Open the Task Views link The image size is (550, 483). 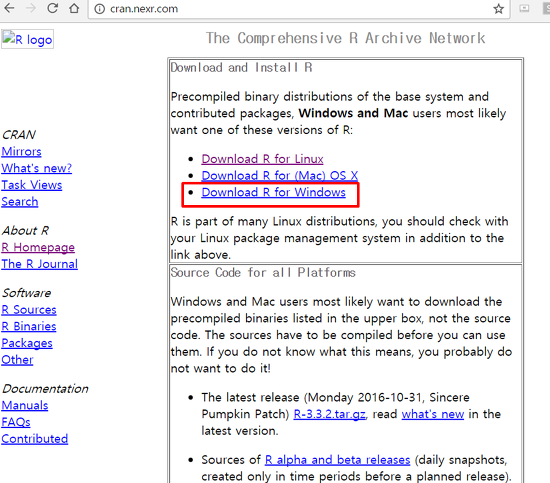pos(32,185)
